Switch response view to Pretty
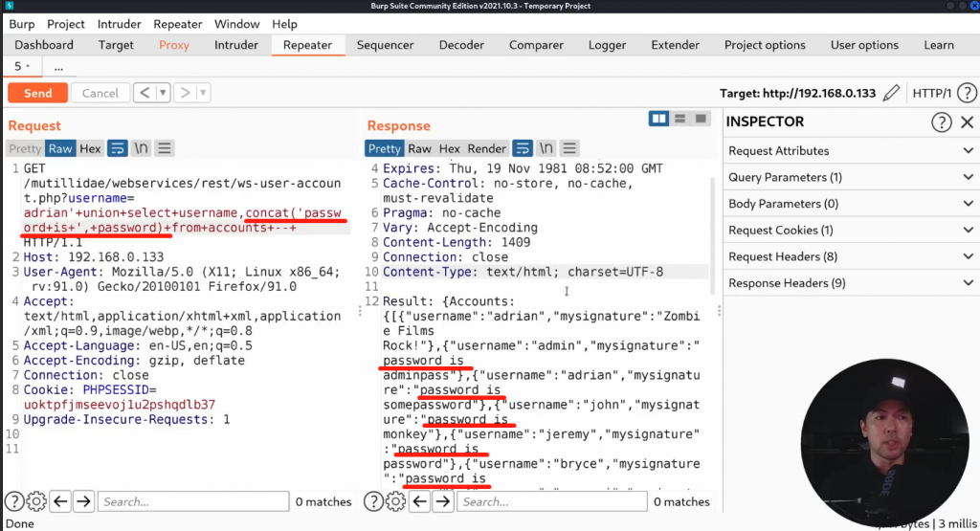The width and height of the screenshot is (980, 531). click(x=384, y=148)
